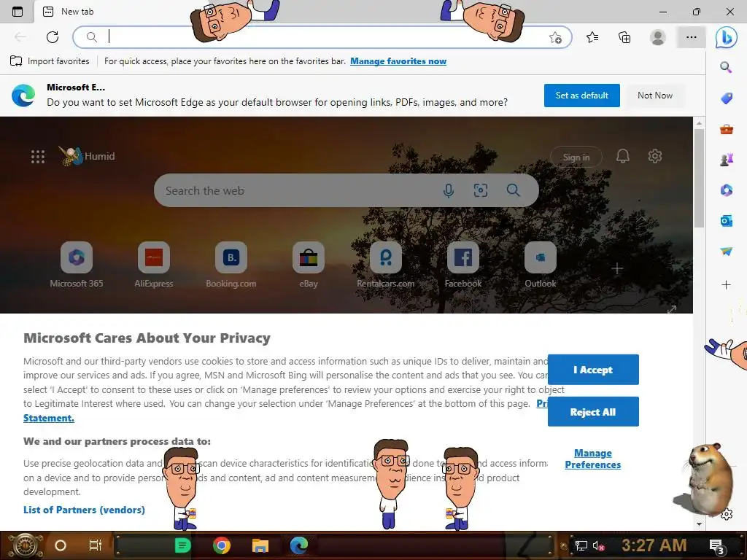Viewport: 747px width, 560px height.
Task: Add a new quick link site
Action: [x=617, y=268]
